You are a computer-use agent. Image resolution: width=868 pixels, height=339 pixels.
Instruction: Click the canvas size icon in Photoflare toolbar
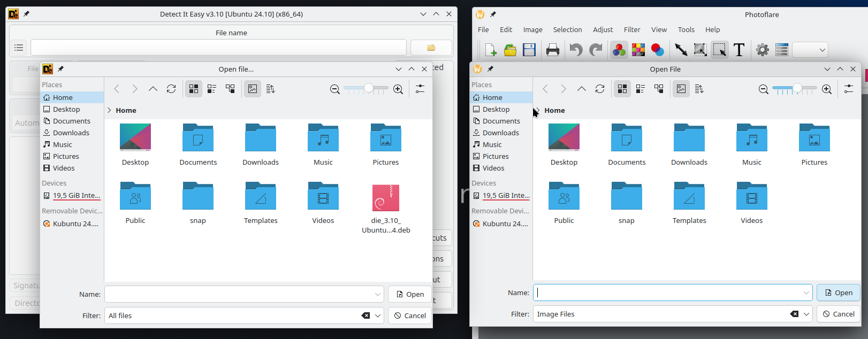coord(701,50)
